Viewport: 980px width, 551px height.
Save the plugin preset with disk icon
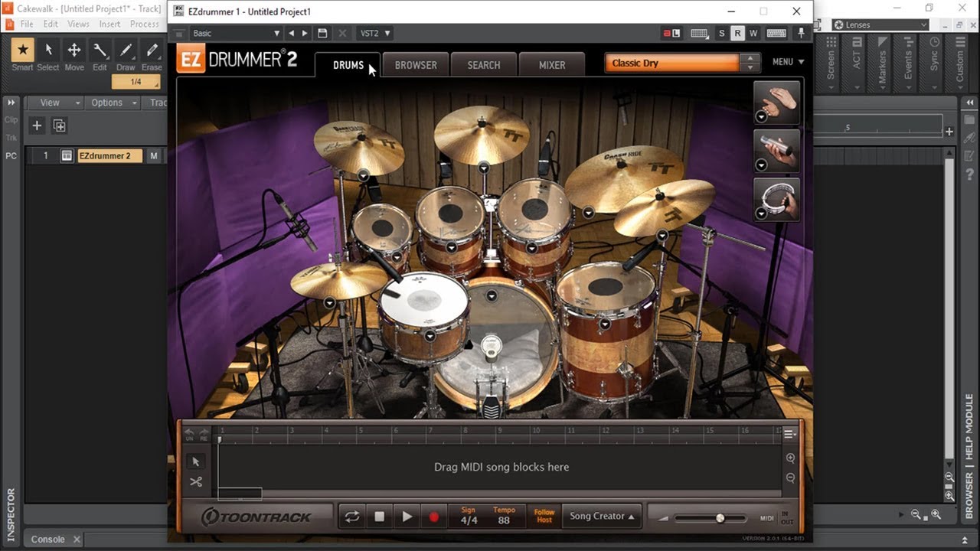point(322,34)
